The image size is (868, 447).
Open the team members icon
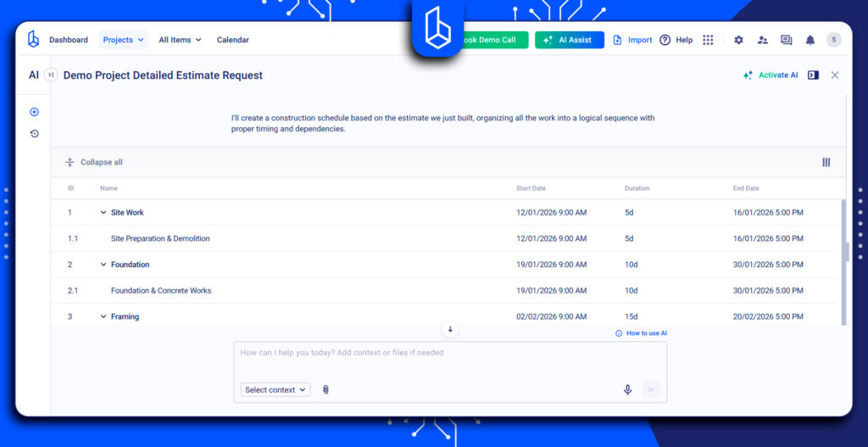pyautogui.click(x=763, y=40)
